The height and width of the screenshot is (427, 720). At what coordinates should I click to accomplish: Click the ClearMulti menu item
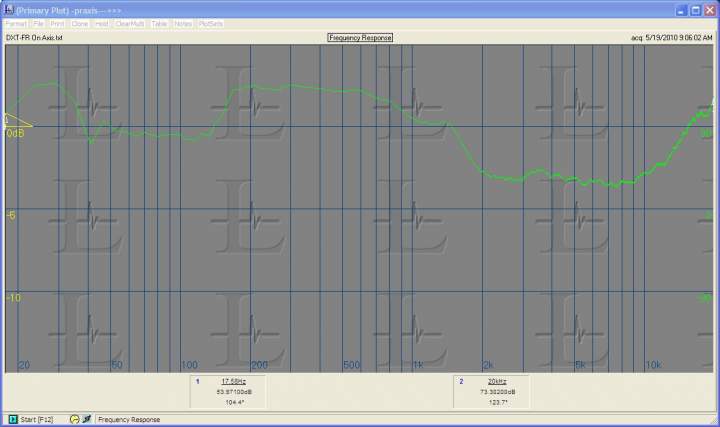[129, 23]
